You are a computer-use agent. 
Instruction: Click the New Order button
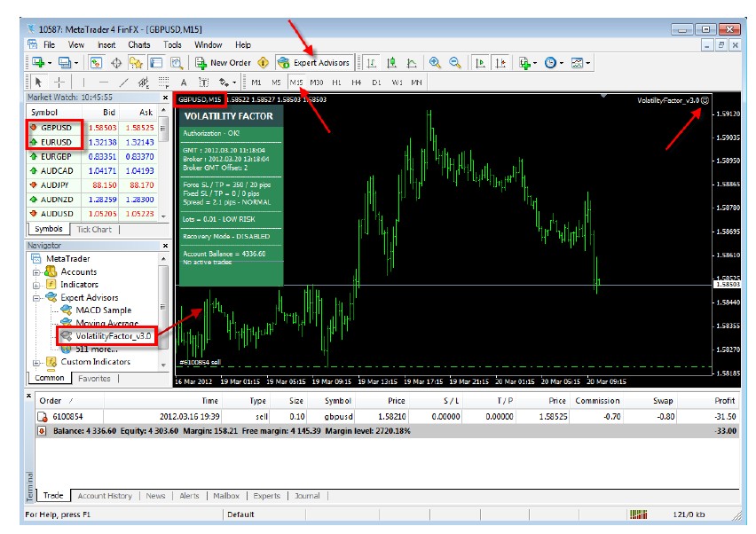click(x=224, y=63)
